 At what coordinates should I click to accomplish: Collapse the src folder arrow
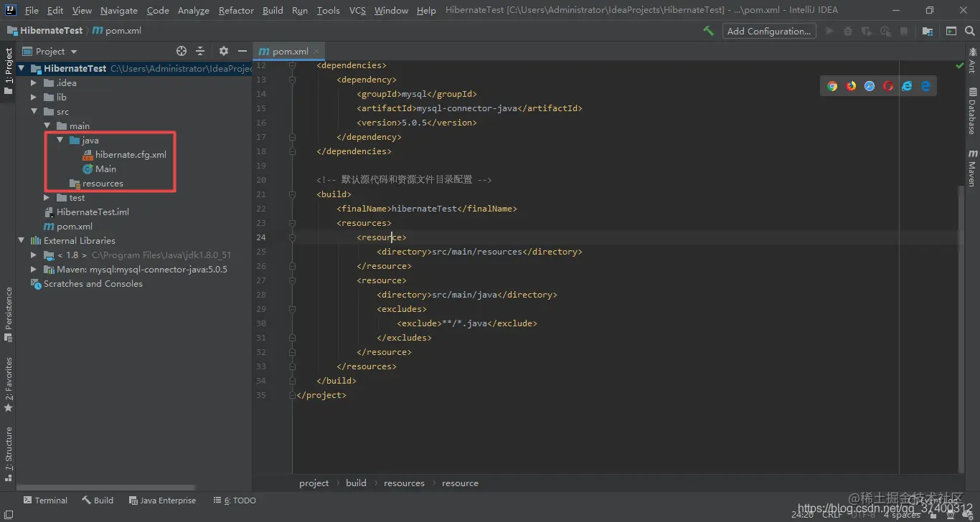(x=34, y=111)
